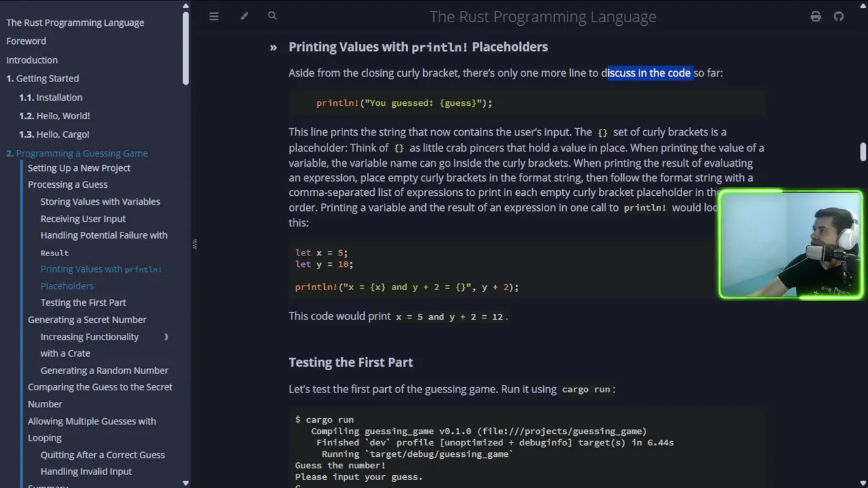868x488 pixels.
Task: Jump to Setting Up a New Project
Action: click(x=79, y=168)
